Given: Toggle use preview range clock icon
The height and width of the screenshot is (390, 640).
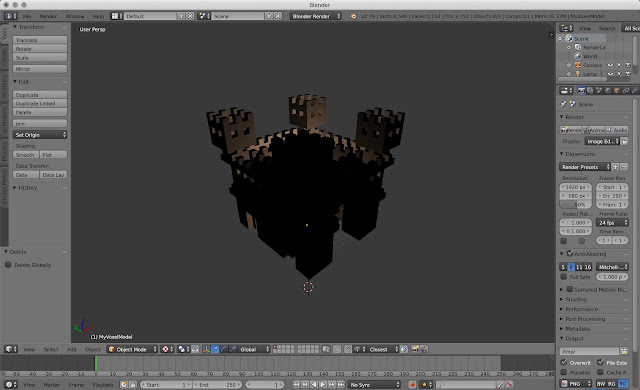Looking at the screenshot, I should click(124, 384).
